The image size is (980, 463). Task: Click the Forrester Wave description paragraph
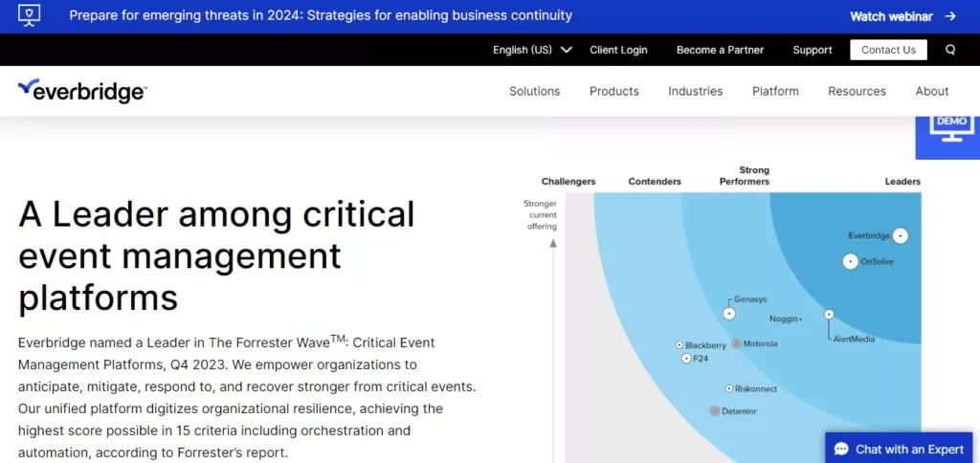point(248,397)
